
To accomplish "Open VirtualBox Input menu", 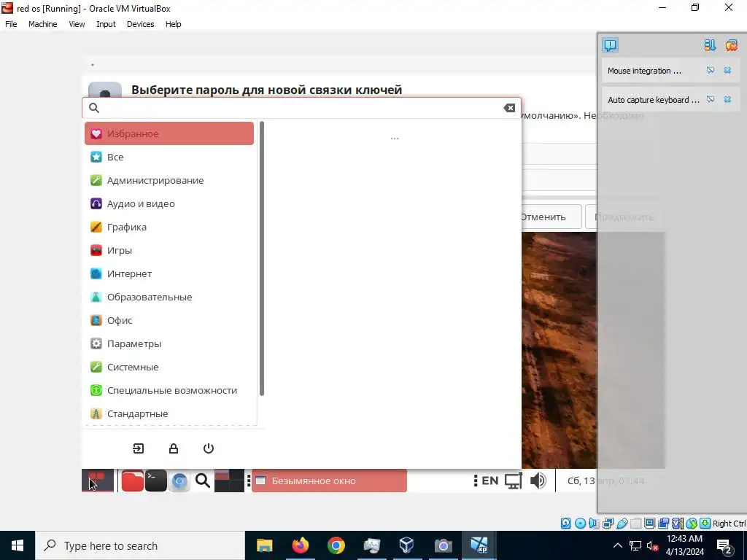I will click(106, 24).
